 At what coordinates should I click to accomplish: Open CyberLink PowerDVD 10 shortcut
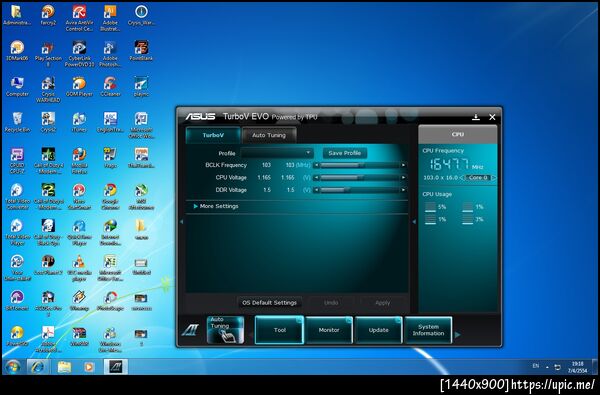pos(79,54)
